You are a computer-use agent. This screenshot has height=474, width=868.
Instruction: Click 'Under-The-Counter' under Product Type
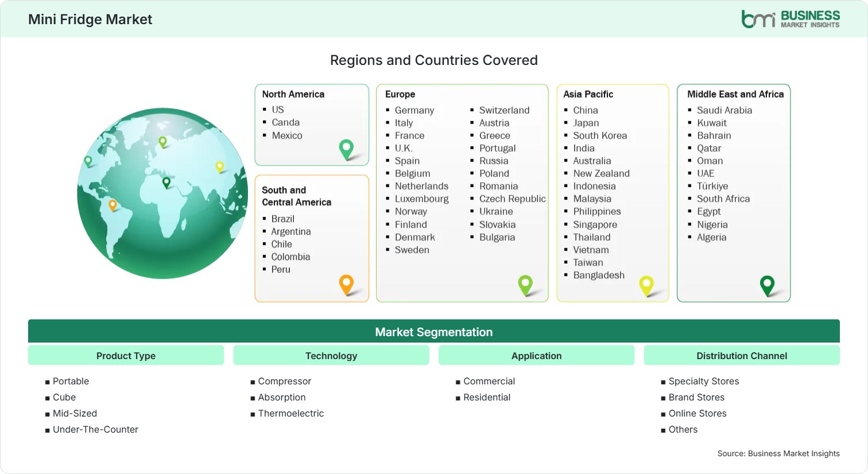95,430
